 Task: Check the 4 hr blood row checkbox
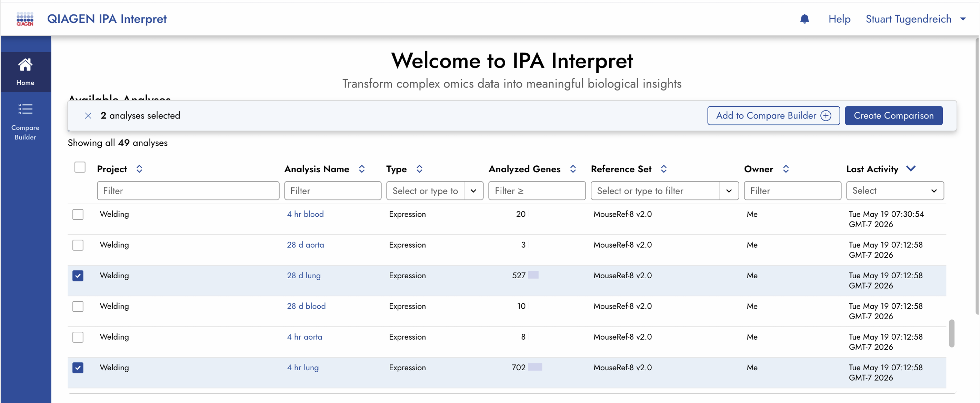[78, 215]
